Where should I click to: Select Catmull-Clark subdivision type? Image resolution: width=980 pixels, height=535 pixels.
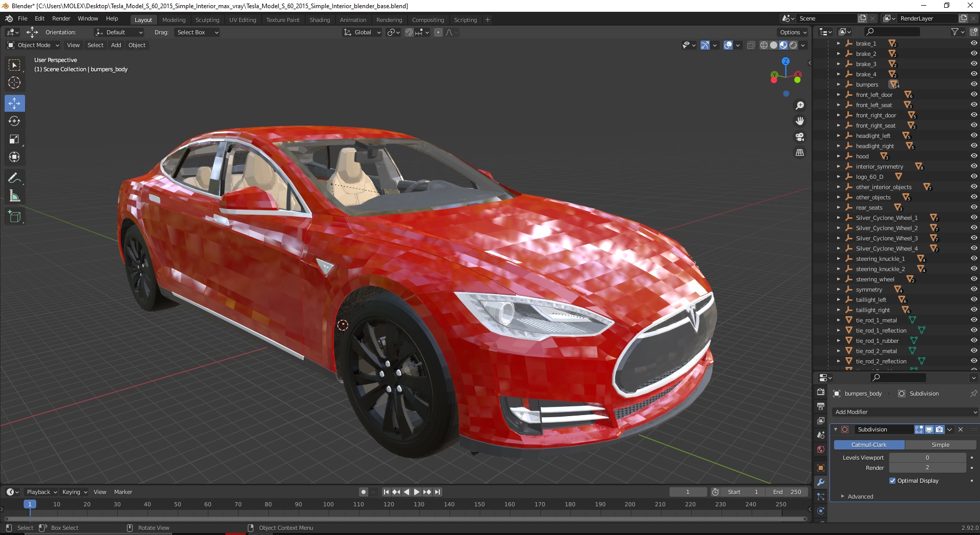click(x=869, y=445)
